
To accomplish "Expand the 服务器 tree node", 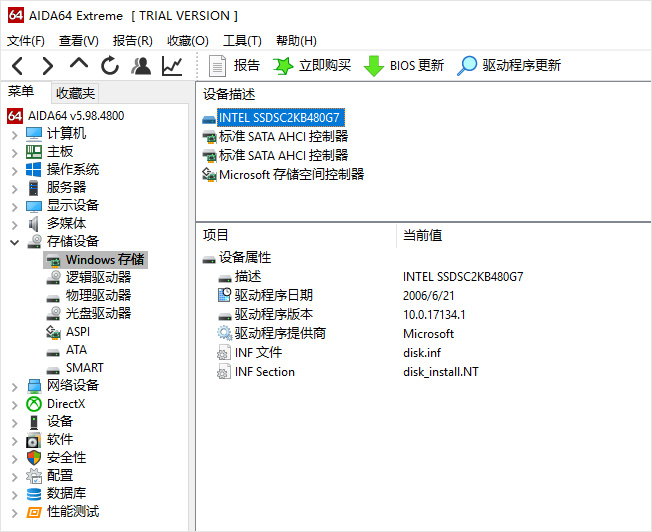I will pyautogui.click(x=15, y=189).
